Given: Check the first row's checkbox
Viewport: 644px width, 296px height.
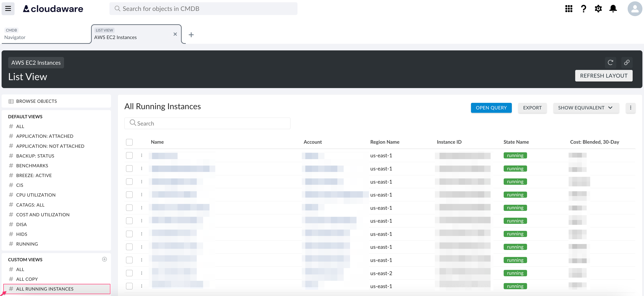Looking at the screenshot, I should coord(129,155).
